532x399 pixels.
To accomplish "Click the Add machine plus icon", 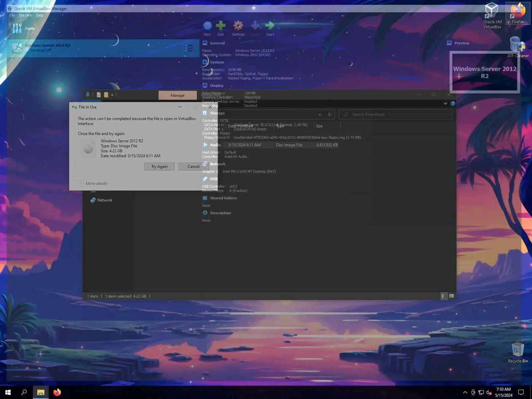I will pos(220,25).
